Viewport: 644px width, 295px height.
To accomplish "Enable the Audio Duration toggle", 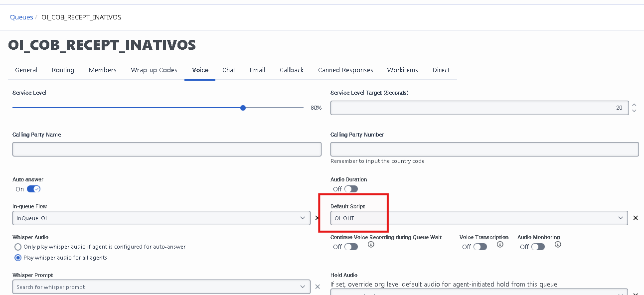I will coord(351,189).
